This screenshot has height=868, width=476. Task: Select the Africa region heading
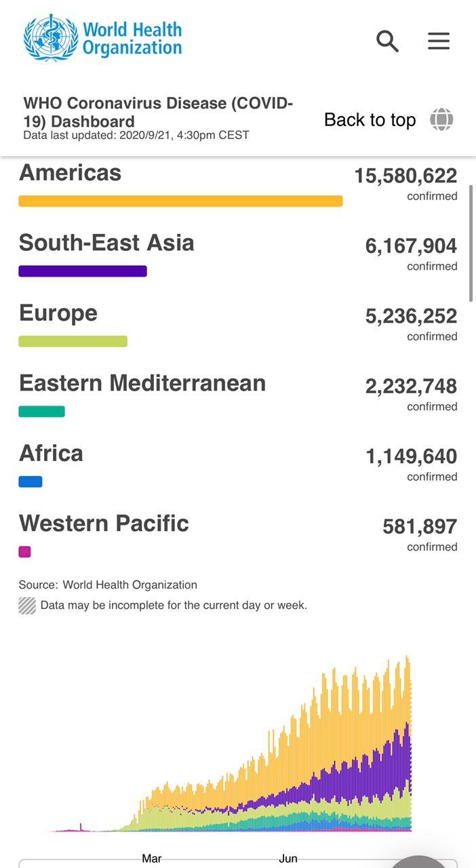(52, 454)
